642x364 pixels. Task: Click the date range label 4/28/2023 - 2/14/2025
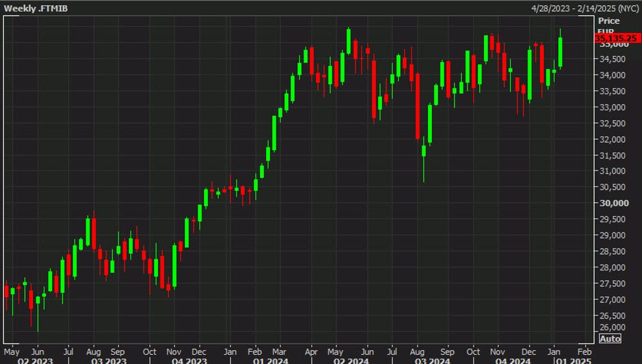tap(583, 8)
